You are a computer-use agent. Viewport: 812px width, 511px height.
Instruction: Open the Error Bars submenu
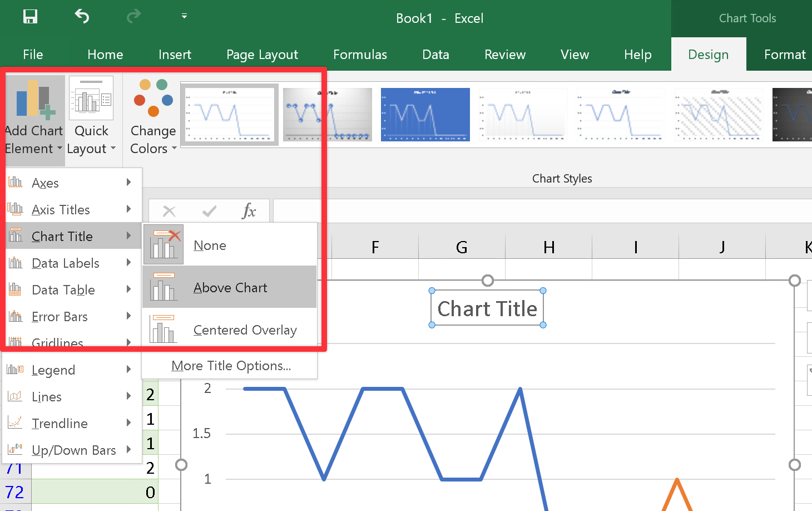pos(72,316)
